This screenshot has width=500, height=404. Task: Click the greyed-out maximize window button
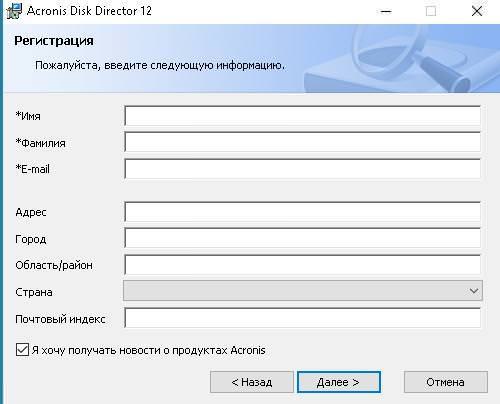pos(431,11)
